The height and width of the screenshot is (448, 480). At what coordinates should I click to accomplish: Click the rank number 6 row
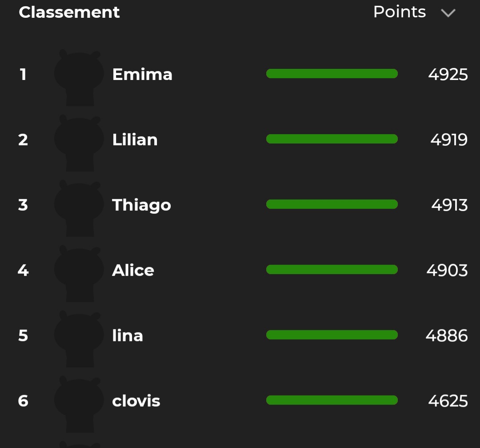[x=240, y=401]
